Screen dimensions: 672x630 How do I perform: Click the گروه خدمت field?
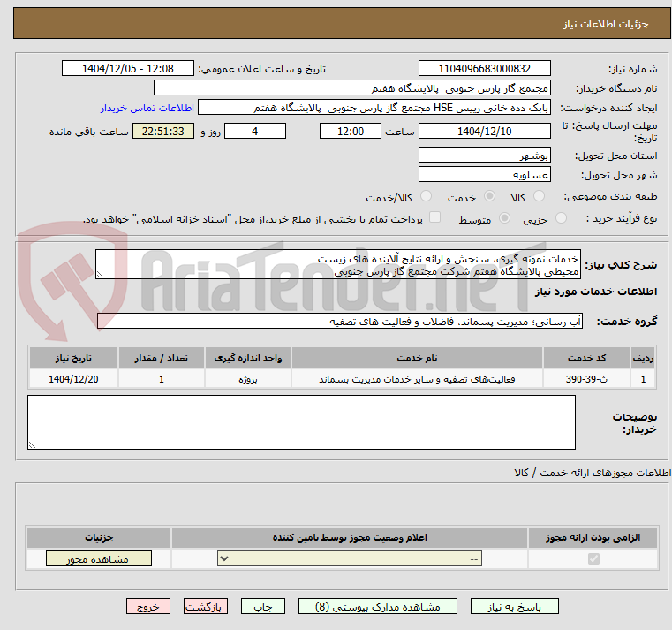click(x=340, y=321)
